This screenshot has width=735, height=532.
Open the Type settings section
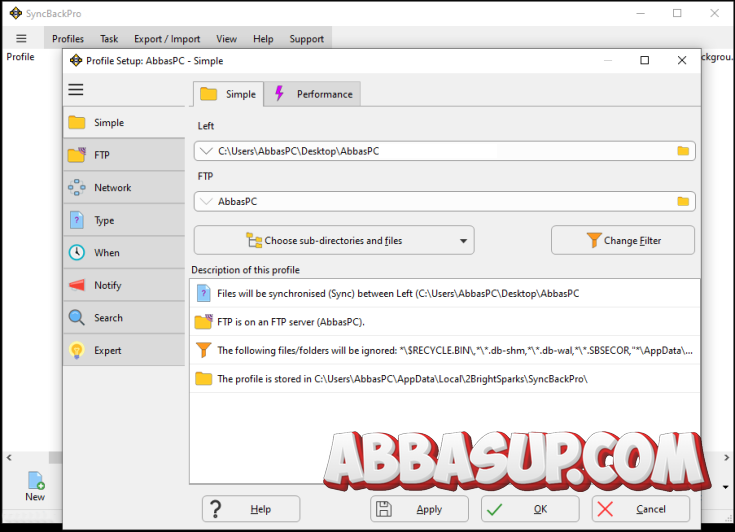(124, 220)
